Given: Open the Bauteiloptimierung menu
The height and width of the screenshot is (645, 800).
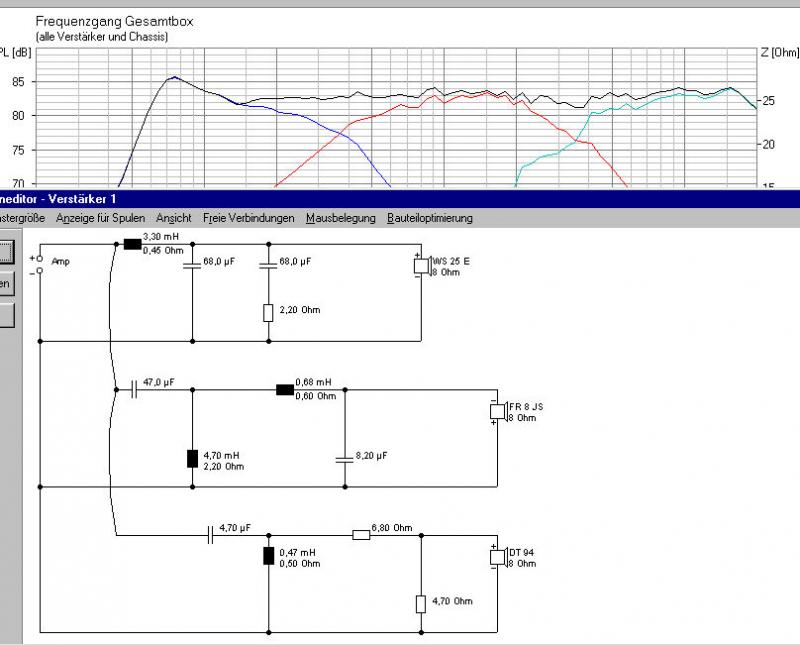Looking at the screenshot, I should pos(430,218).
